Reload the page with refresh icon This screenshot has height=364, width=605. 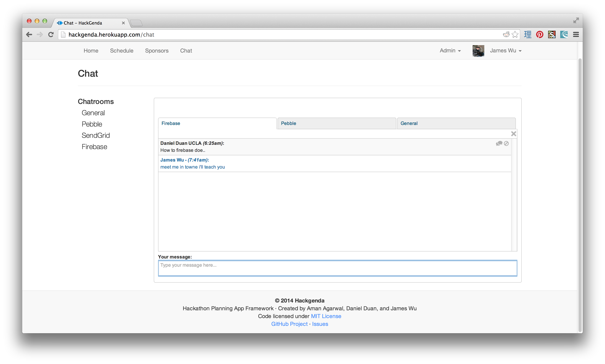(51, 35)
